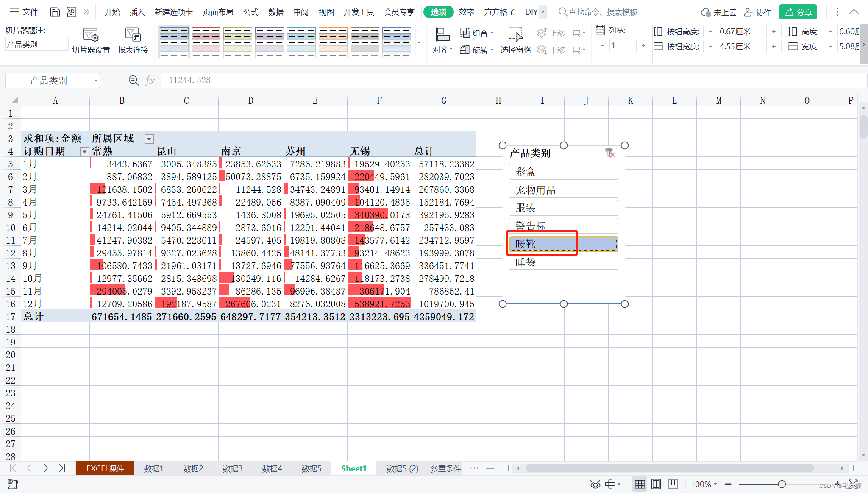The width and height of the screenshot is (868, 493).
Task: Open the 所属区域 filter dropdown
Action: (x=149, y=139)
